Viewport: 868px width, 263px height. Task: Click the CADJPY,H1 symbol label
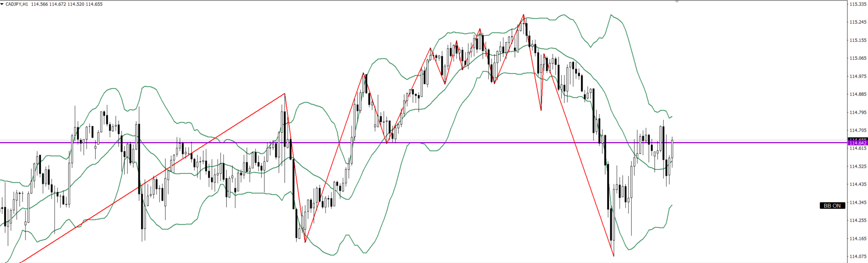click(x=17, y=4)
